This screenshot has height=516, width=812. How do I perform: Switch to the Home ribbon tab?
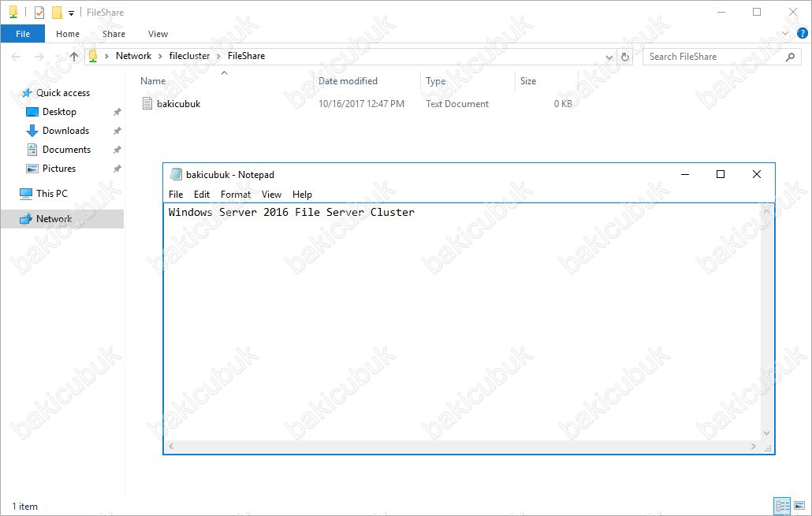pyautogui.click(x=68, y=34)
